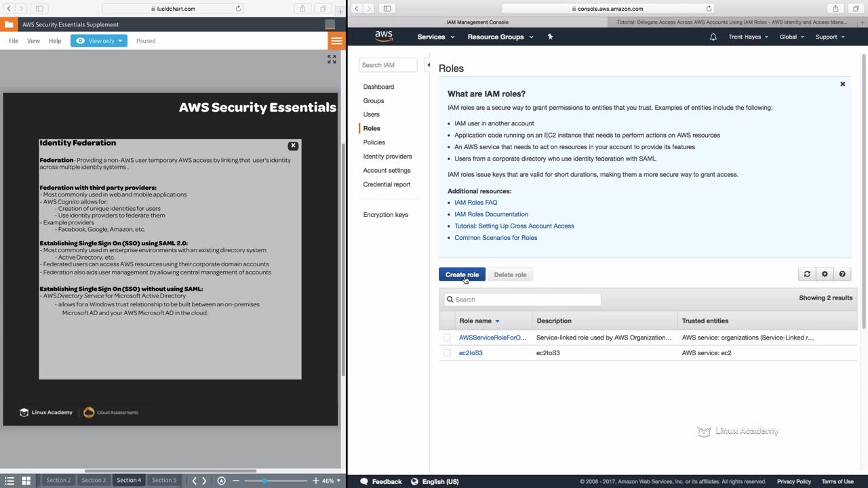Open the Lucidchart 46% zoom dropdown

[330, 481]
